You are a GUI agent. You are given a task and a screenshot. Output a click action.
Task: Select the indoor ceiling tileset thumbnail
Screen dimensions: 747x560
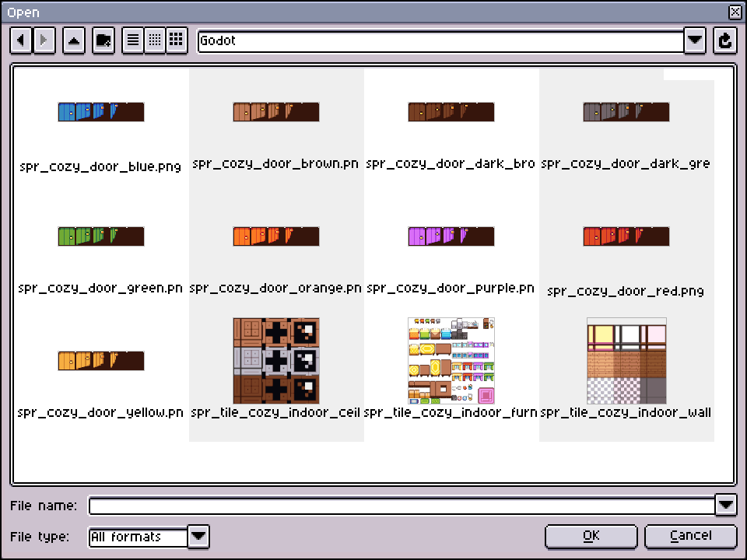(276, 360)
